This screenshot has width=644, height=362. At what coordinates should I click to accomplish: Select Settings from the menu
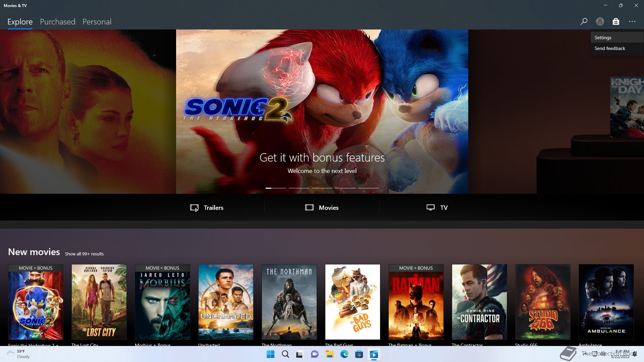click(617, 38)
